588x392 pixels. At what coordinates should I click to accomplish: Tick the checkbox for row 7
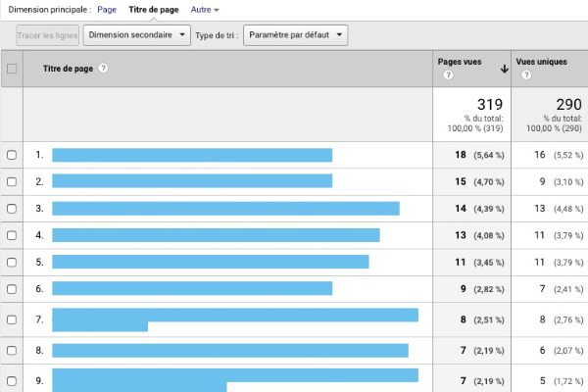point(12,320)
